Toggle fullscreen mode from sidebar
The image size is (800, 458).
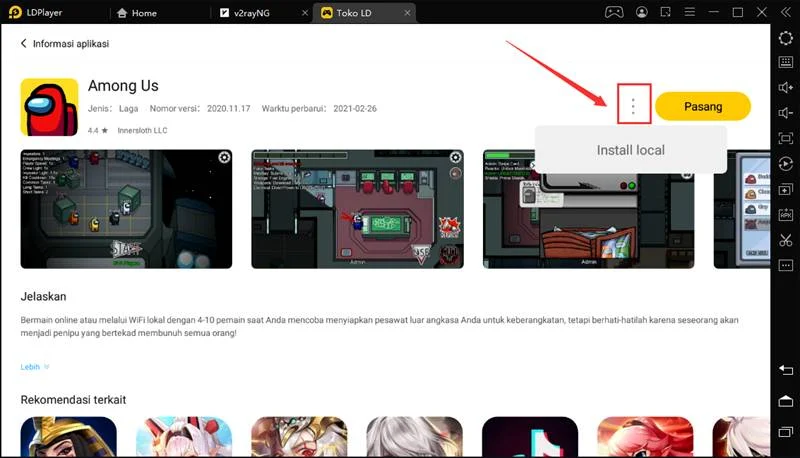[x=786, y=138]
